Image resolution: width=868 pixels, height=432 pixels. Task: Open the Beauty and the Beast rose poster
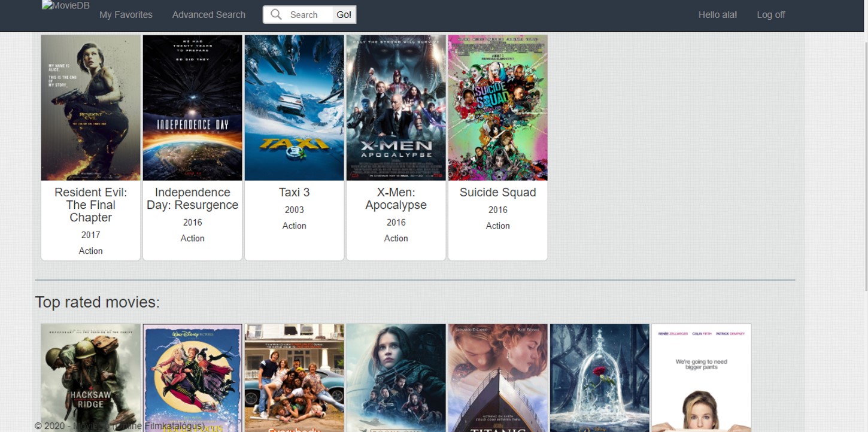(600, 378)
